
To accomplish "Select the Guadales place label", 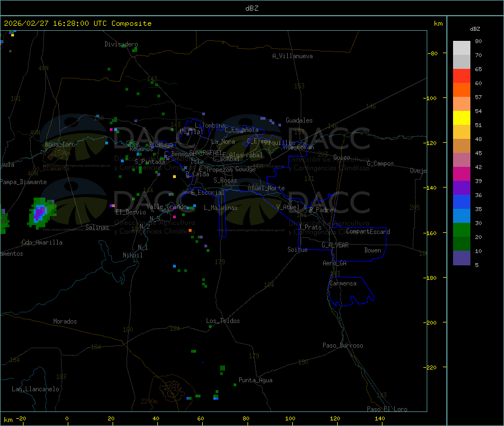I will pyautogui.click(x=299, y=120).
